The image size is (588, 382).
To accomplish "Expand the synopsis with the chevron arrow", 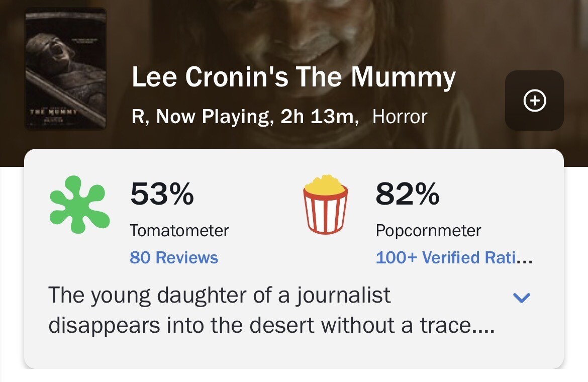I will (x=521, y=298).
